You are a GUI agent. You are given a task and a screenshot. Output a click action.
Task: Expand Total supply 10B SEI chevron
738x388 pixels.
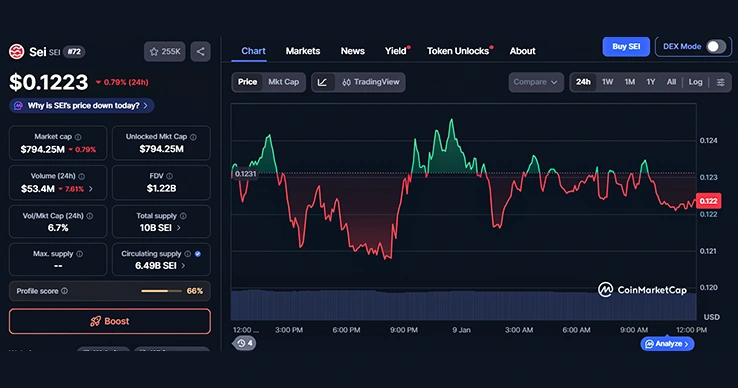[x=178, y=228]
